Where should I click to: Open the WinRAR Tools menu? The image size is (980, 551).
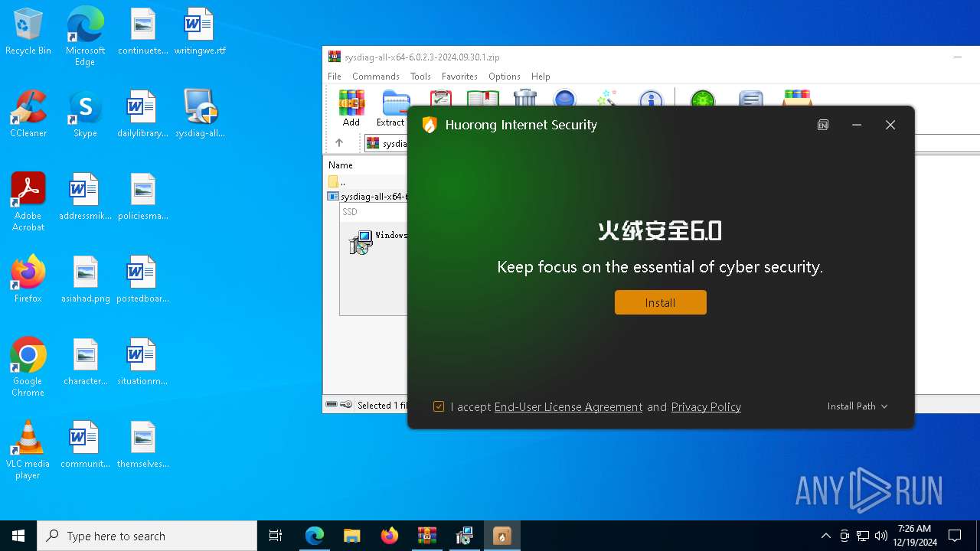[420, 77]
